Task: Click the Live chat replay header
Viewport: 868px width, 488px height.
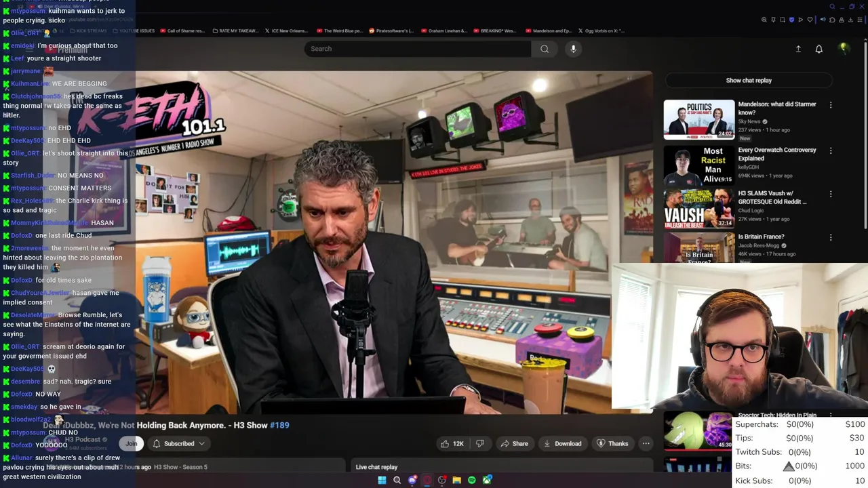Action: click(376, 467)
